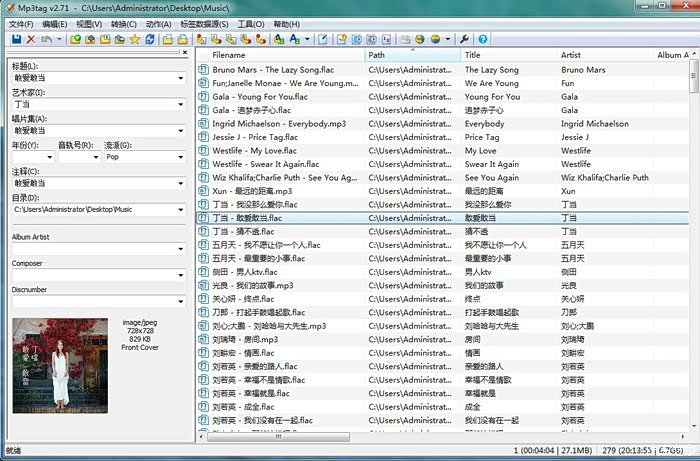Click the blue refresh arrows icon
The width and height of the screenshot is (700, 461).
point(150,39)
